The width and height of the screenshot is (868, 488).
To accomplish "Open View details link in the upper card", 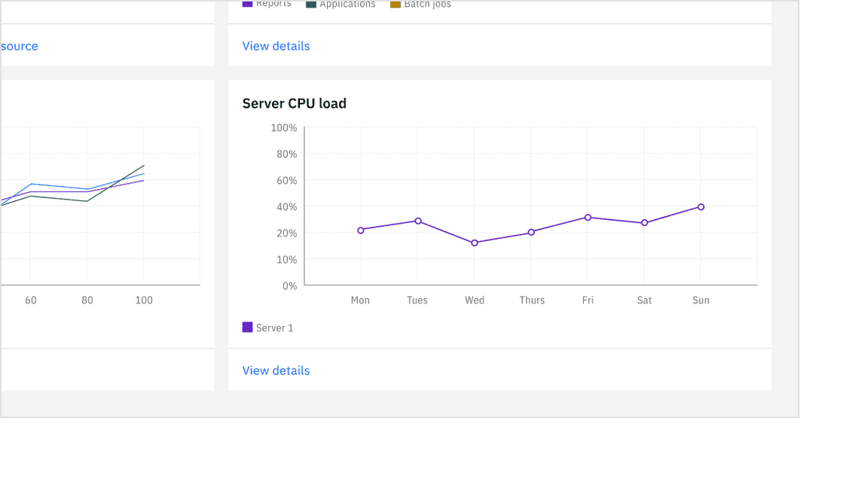I will point(276,46).
